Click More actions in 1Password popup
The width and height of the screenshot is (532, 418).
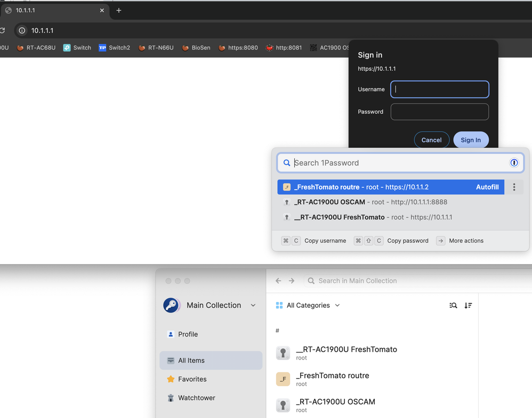click(460, 241)
